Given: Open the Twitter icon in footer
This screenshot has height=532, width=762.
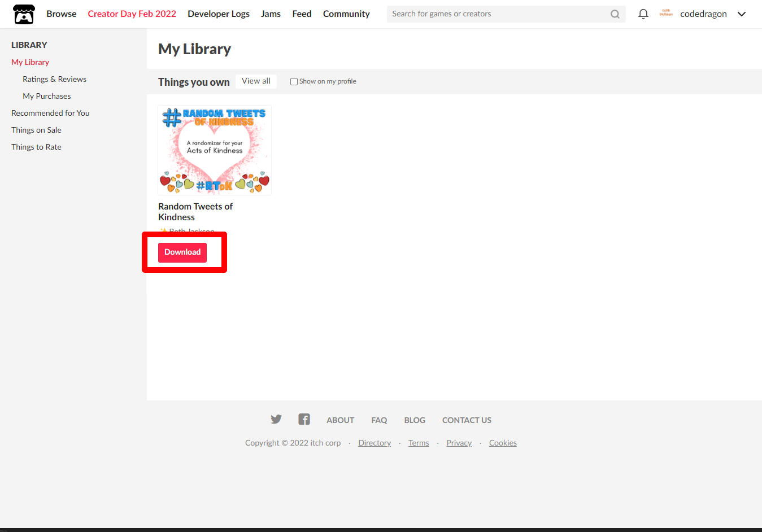Looking at the screenshot, I should (x=276, y=419).
